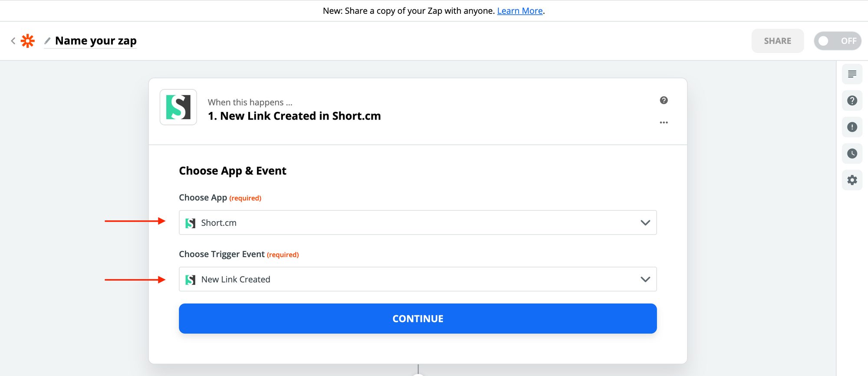868x376 pixels.
Task: Open the Choose Trigger Event dropdown
Action: (418, 279)
